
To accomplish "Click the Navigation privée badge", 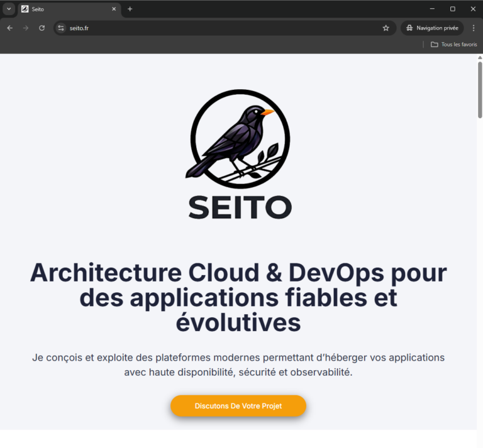I will click(432, 28).
